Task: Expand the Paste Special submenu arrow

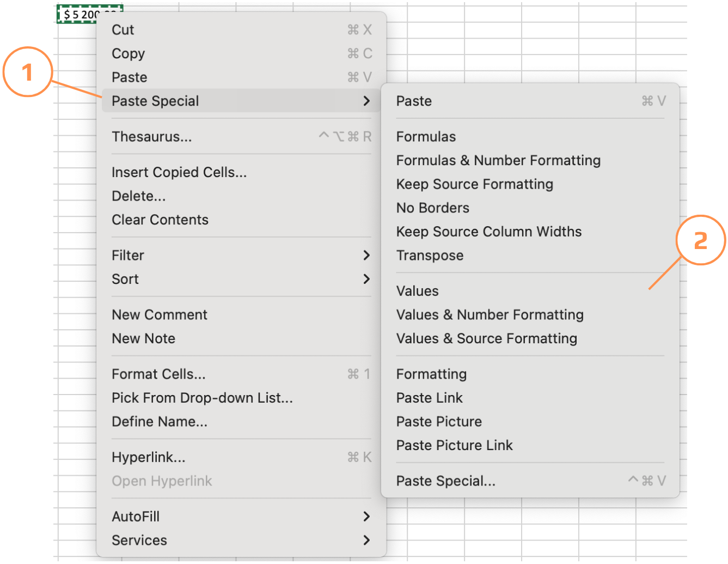Action: [x=366, y=101]
